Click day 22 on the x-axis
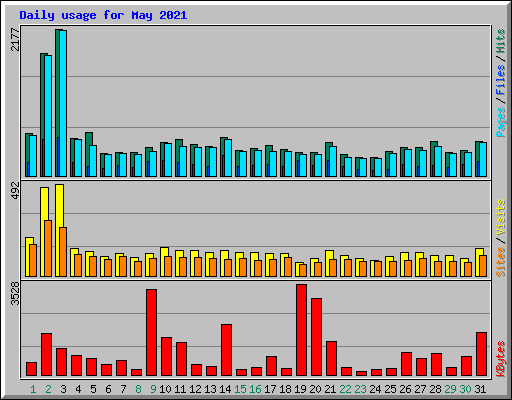 (x=345, y=389)
